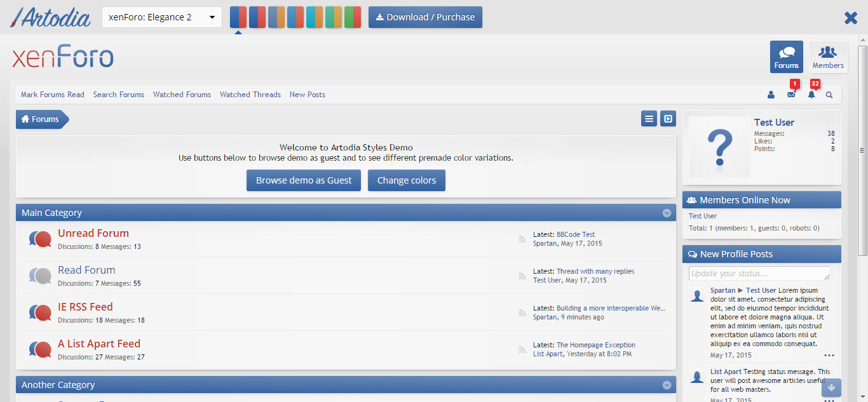Viewport: 868px width, 402px height.
Task: Click Watched Threads in the navigation bar
Action: 250,95
